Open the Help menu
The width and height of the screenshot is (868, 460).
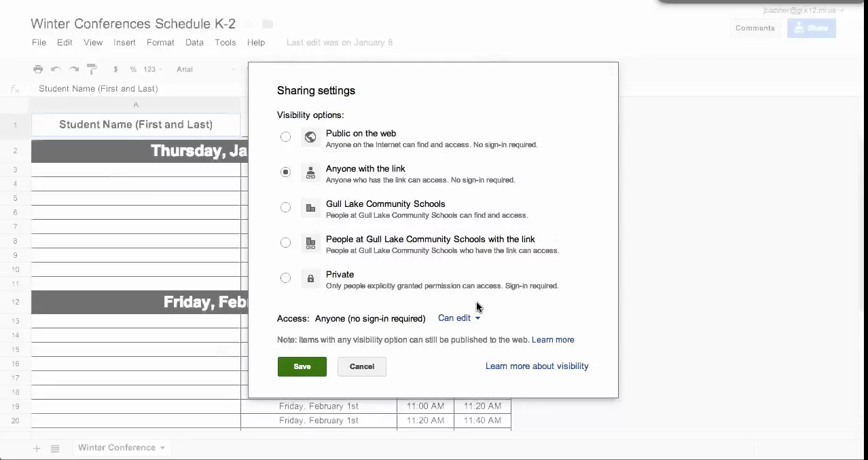[x=256, y=42]
